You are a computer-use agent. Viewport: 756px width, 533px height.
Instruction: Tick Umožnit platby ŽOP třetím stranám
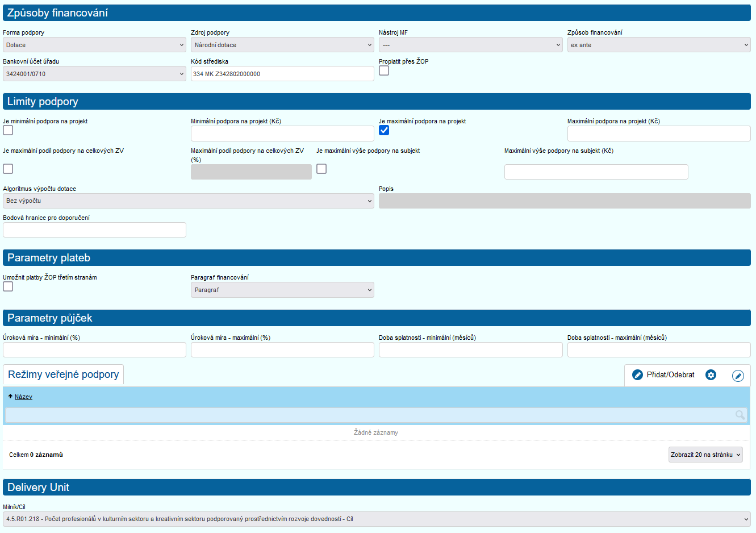8,286
